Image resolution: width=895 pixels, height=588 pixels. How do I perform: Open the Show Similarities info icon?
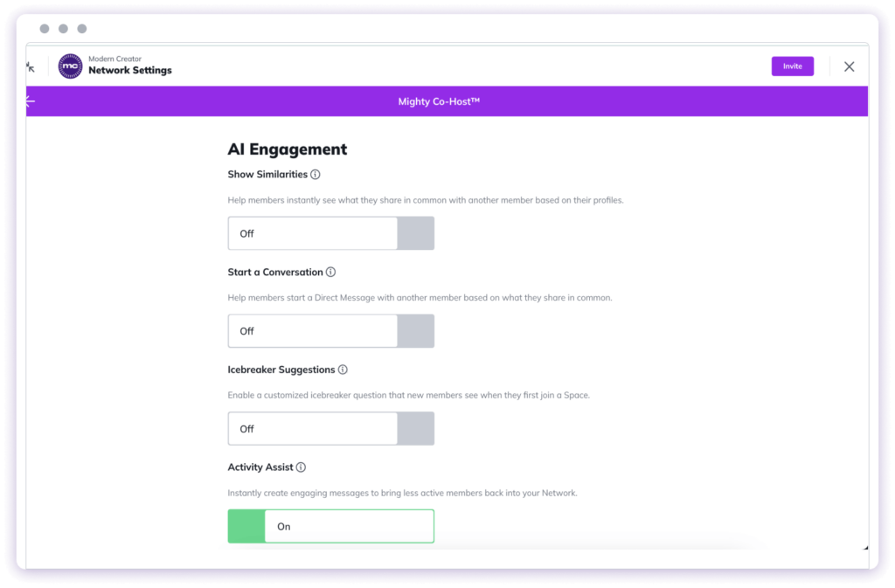point(316,174)
